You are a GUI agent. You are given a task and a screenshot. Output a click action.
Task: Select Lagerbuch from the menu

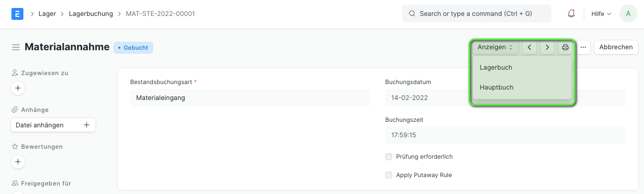pos(522,67)
